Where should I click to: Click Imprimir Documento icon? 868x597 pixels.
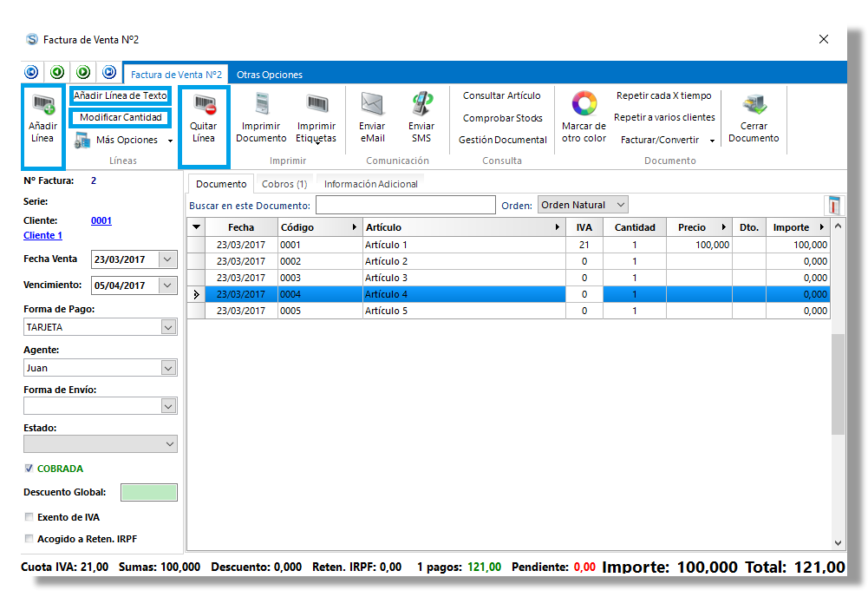pyautogui.click(x=262, y=103)
